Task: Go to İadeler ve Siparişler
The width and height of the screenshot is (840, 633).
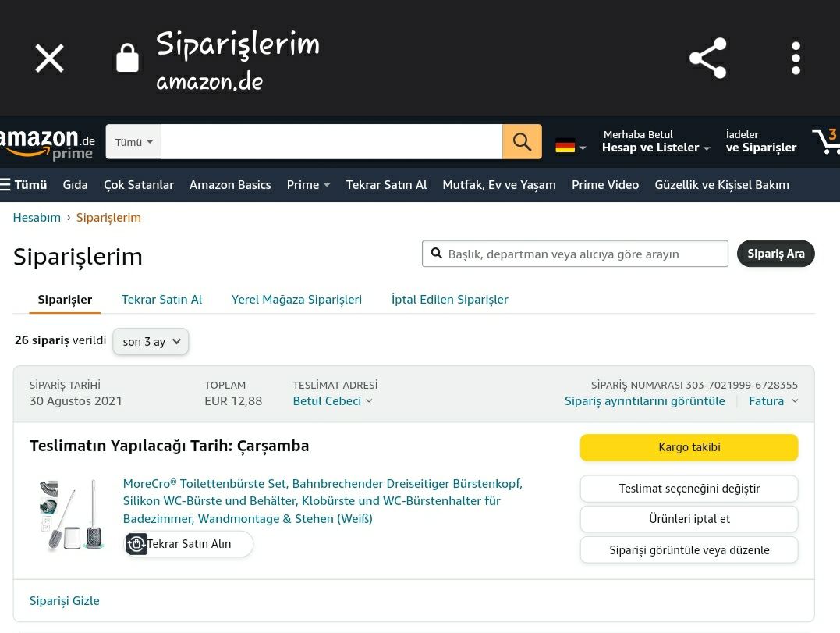Action: tap(760, 141)
